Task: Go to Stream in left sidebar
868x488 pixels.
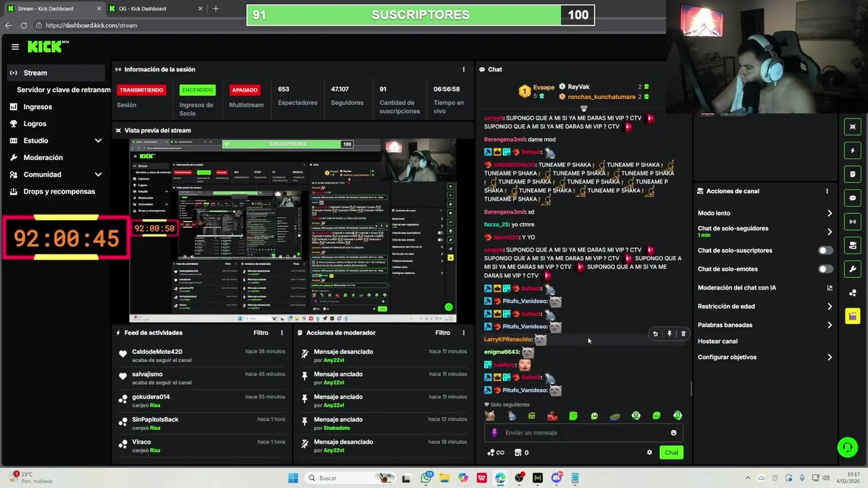Action: [x=56, y=73]
